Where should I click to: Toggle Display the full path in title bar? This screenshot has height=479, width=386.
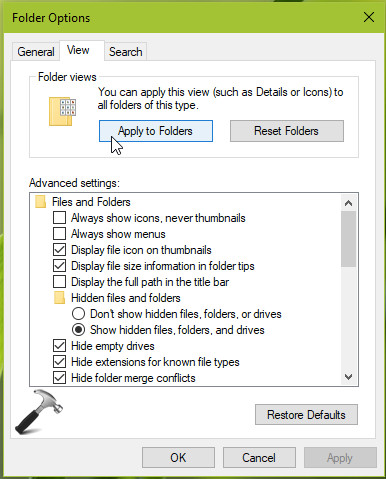(59, 282)
